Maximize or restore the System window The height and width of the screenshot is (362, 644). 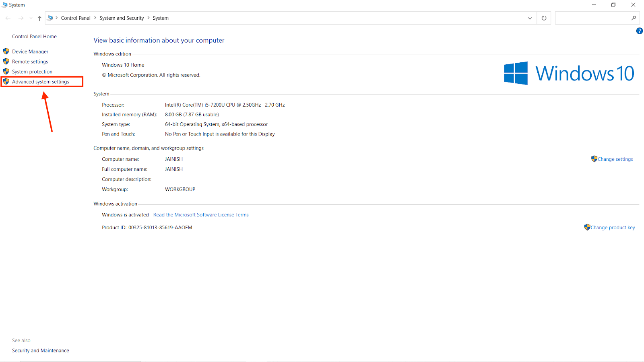[x=613, y=5]
